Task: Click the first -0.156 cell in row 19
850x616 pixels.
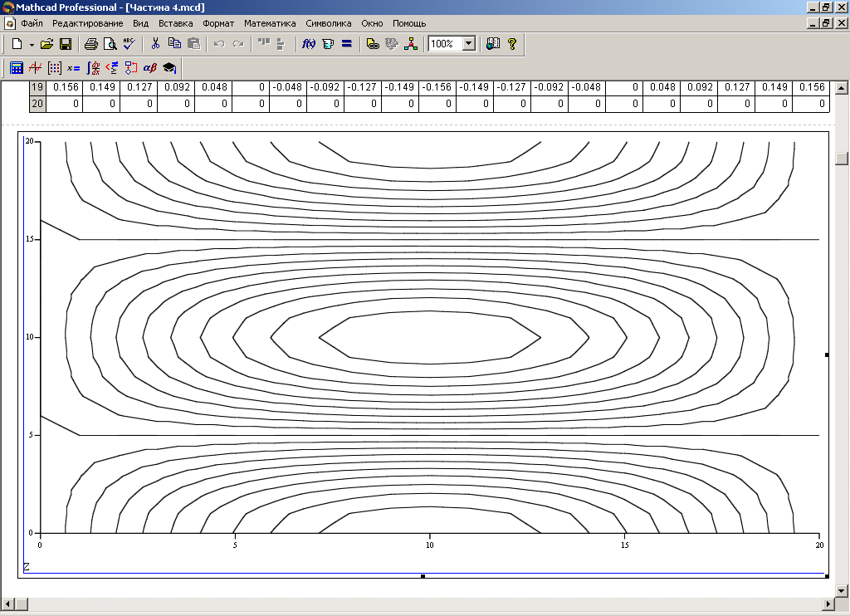Action: tap(437, 87)
